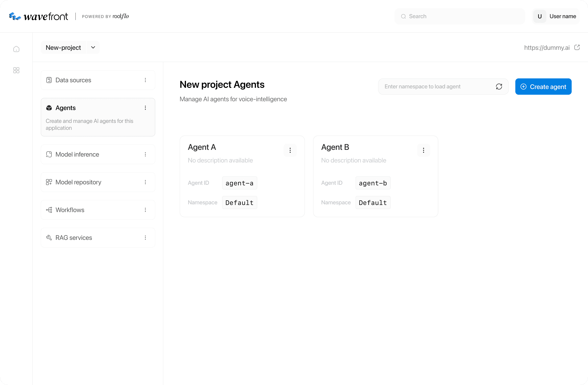Open Model repository three-dot menu
Image resolution: width=588 pixels, height=385 pixels.
(145, 182)
